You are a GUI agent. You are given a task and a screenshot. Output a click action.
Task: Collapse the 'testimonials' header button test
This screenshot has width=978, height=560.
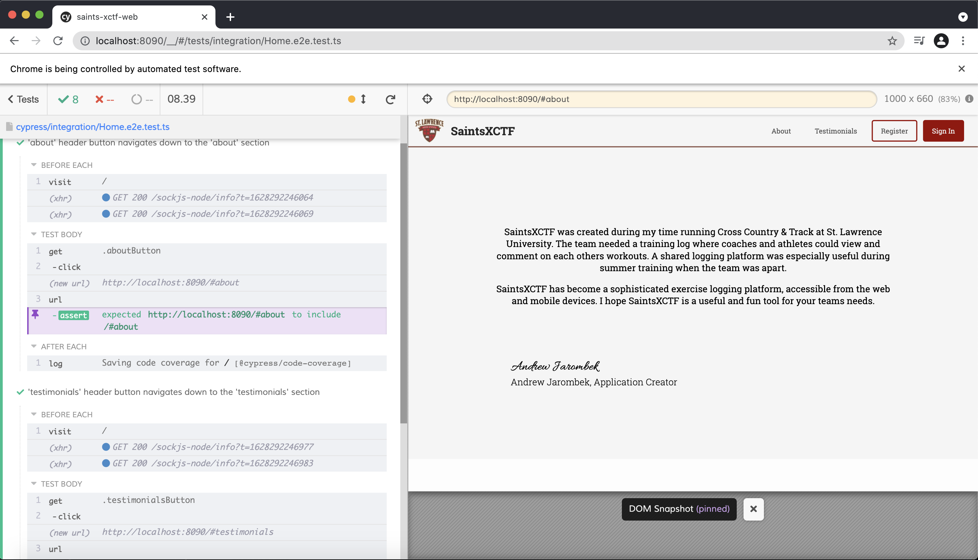(x=173, y=392)
